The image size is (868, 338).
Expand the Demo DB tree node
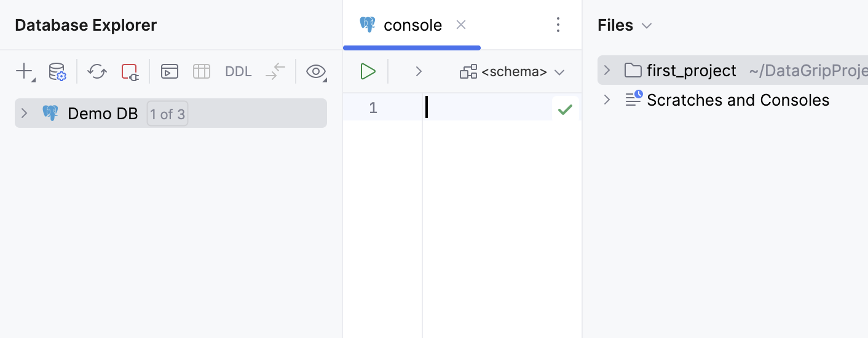pyautogui.click(x=25, y=114)
